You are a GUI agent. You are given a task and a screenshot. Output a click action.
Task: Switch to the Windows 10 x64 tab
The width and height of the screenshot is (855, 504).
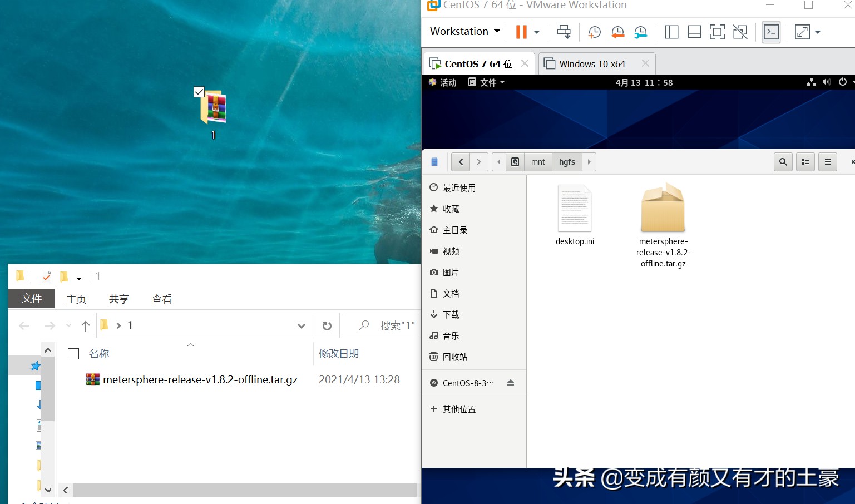[592, 64]
